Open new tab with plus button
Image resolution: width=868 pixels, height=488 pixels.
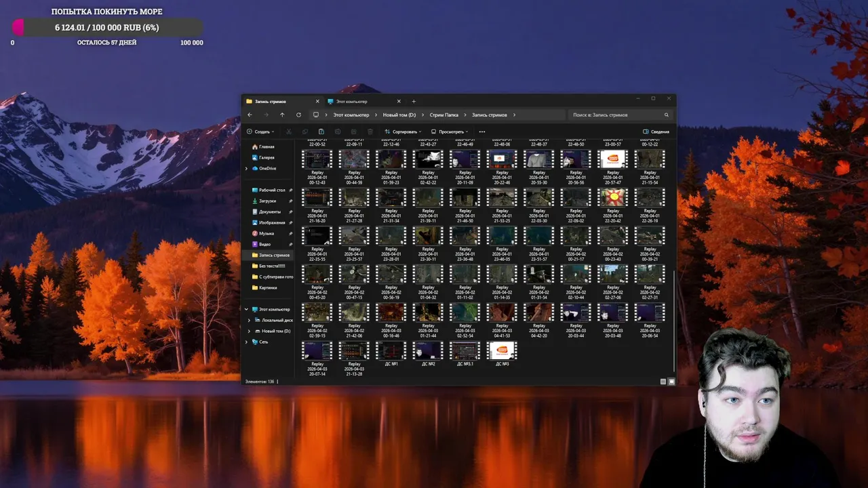[x=414, y=102]
